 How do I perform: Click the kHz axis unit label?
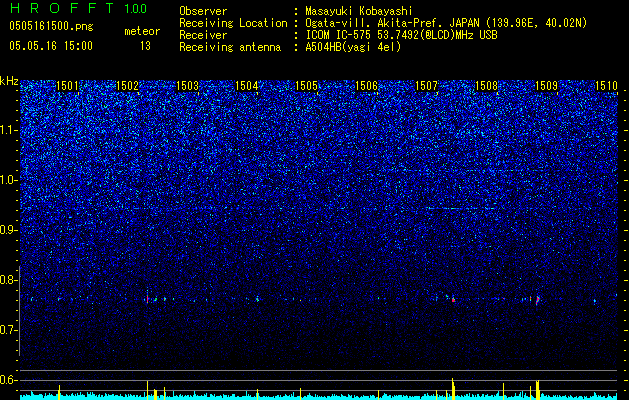9,81
